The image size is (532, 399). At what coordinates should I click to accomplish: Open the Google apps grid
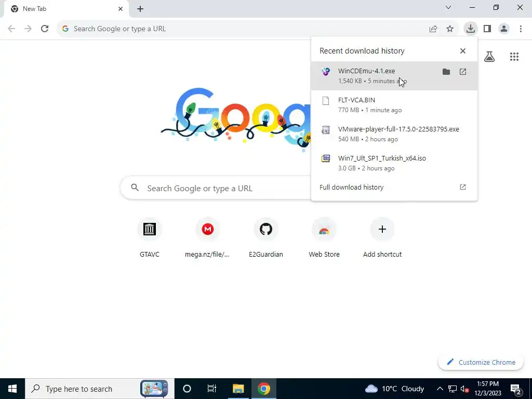(514, 57)
